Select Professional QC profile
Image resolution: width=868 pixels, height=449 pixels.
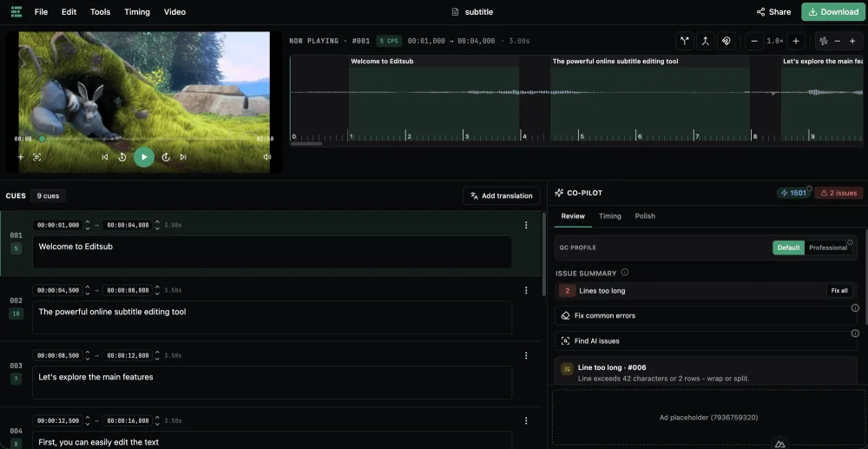coord(827,248)
